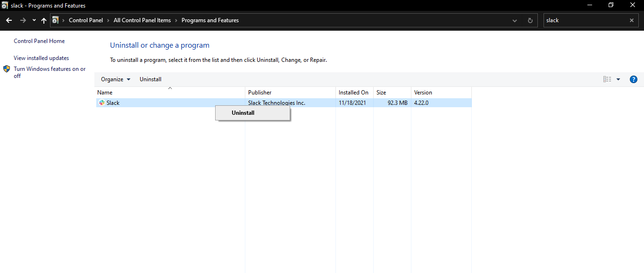Open Control Panel Home link
644x273 pixels.
(x=39, y=41)
